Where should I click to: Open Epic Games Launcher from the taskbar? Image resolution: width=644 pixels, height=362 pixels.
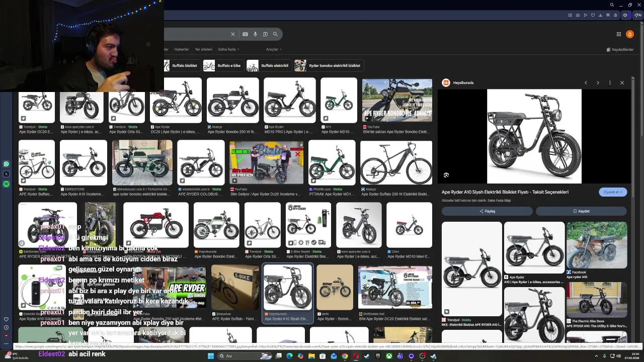click(x=378, y=356)
